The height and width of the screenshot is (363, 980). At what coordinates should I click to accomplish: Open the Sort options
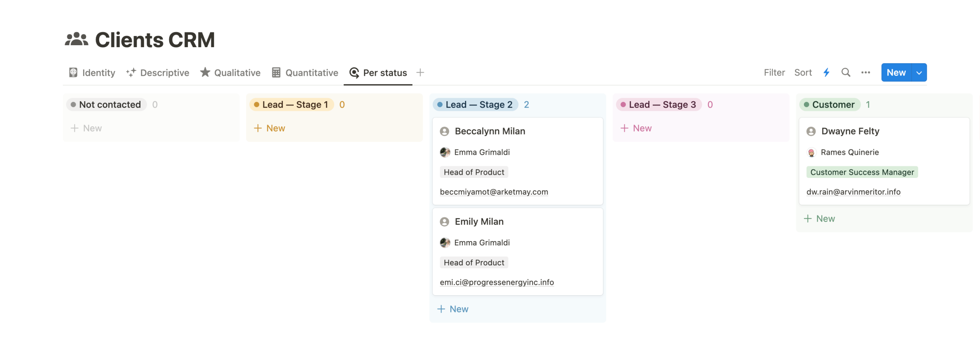(x=802, y=72)
